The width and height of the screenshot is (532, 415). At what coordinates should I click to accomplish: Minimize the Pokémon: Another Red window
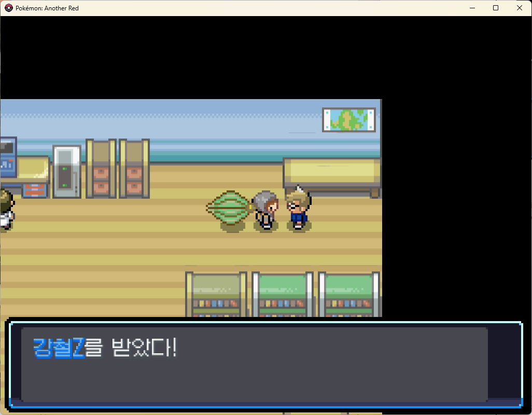click(x=472, y=8)
